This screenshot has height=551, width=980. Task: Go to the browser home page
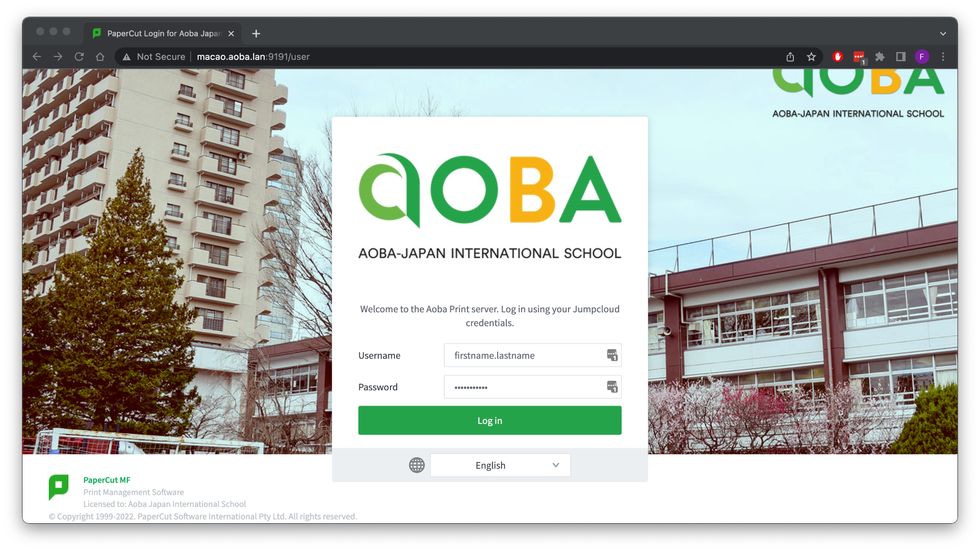point(100,57)
